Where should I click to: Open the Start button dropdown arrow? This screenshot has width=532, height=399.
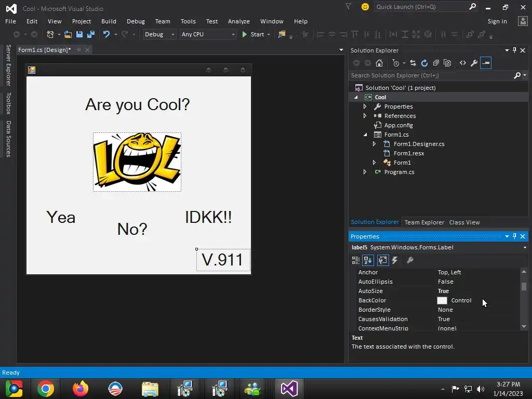(269, 34)
